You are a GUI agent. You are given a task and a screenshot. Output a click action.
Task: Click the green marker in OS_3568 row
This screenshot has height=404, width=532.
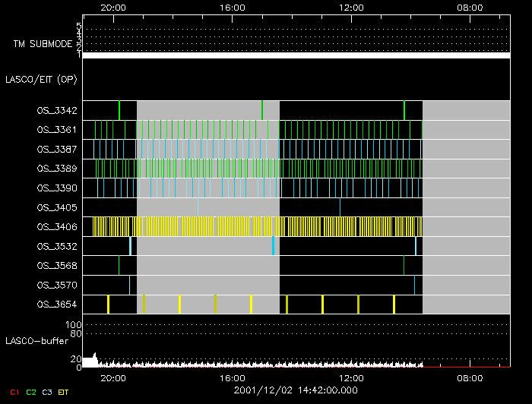tap(119, 264)
